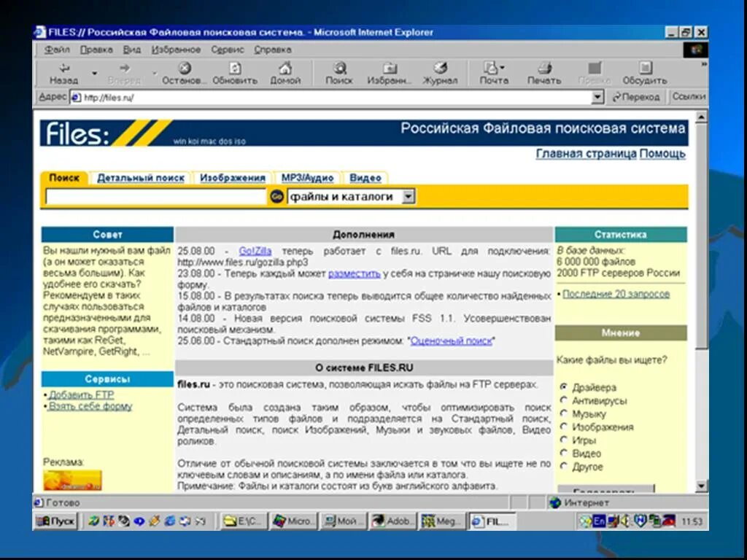The image size is (747, 560).
Task: Click the Почта mail icon
Action: coord(491,68)
